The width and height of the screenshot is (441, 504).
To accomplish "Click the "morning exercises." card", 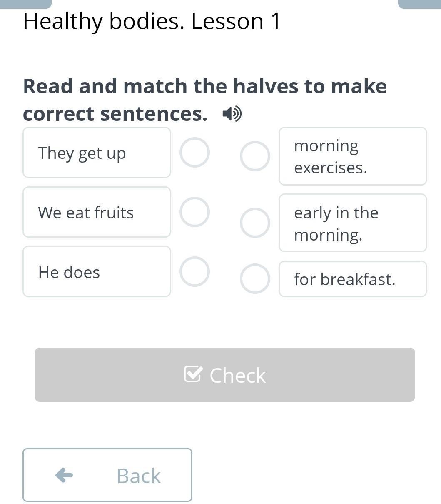I will (x=353, y=156).
